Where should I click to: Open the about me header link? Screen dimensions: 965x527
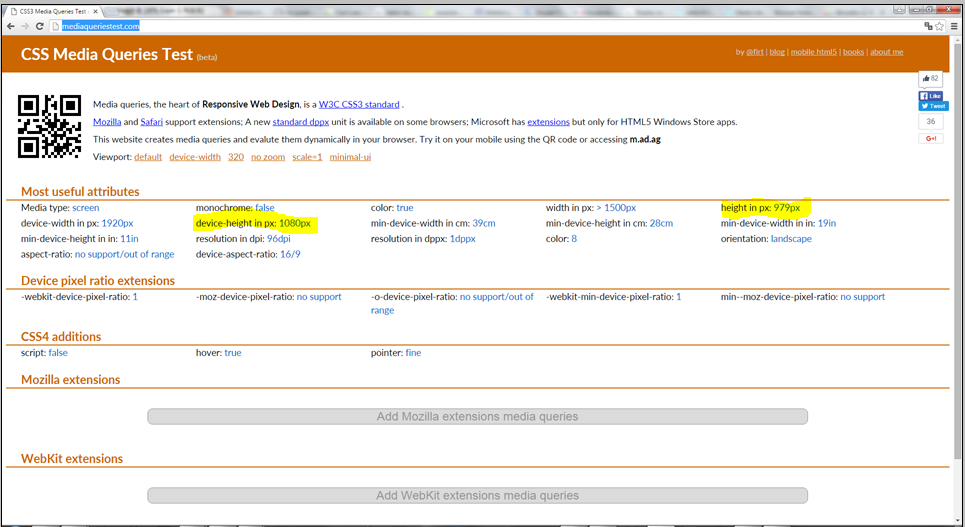[886, 52]
